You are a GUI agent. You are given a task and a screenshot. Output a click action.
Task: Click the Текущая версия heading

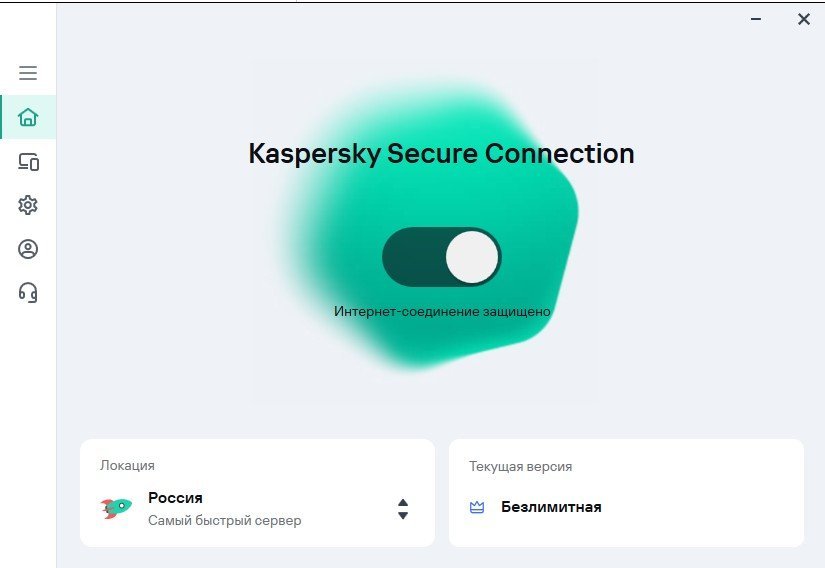coord(520,466)
